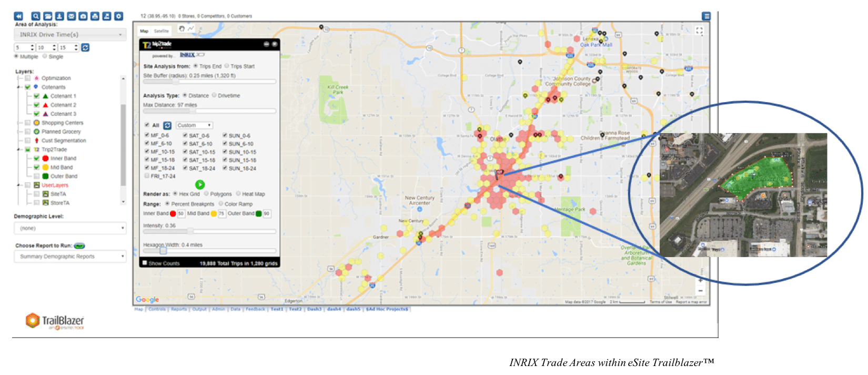Screen dimensions: 868x375
Task: Uncheck the Cotenant 2 layer
Action: 36,105
